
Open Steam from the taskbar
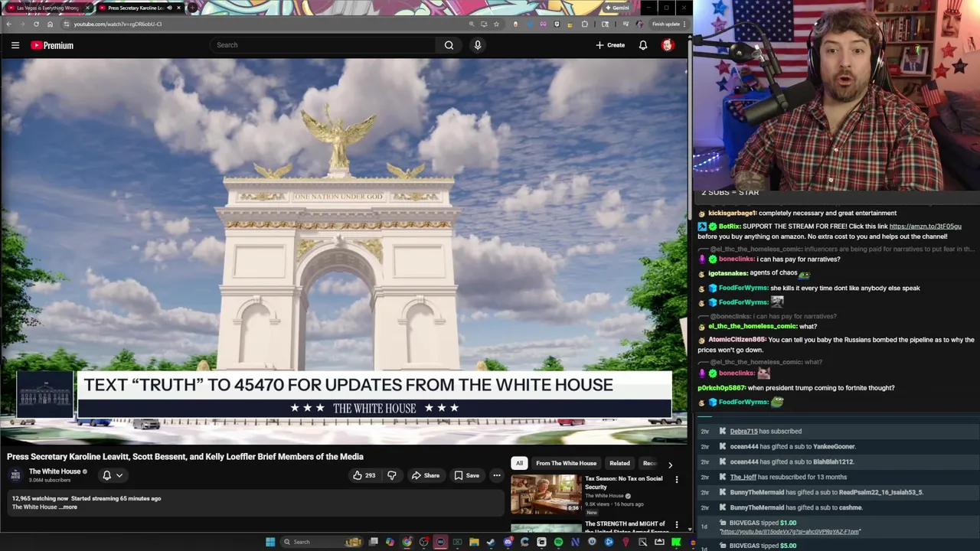tap(491, 542)
